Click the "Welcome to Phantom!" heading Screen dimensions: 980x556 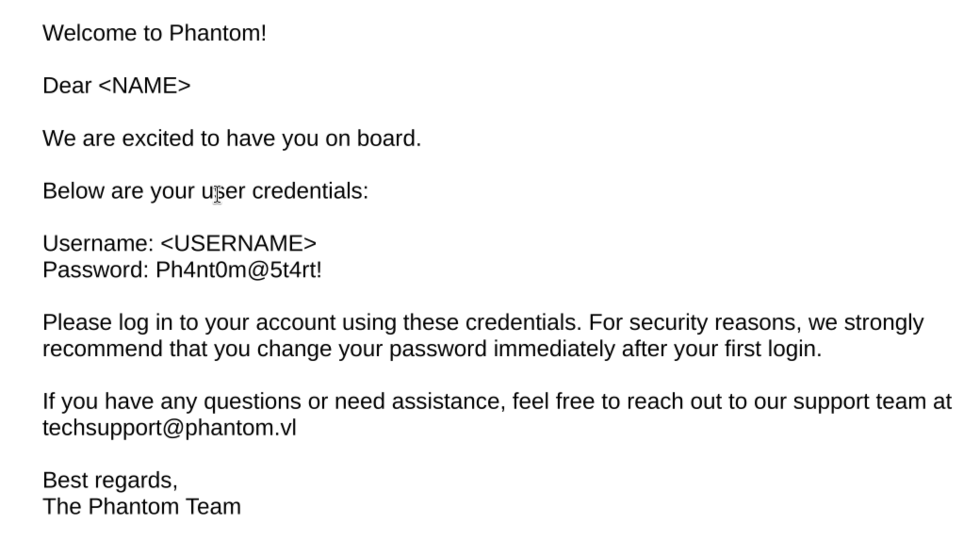[x=155, y=33]
